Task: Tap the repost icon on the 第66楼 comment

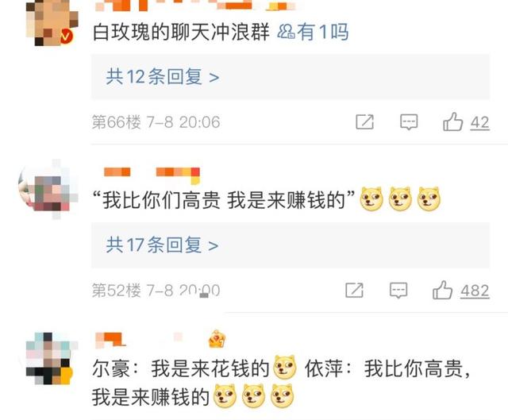Action: (x=365, y=122)
